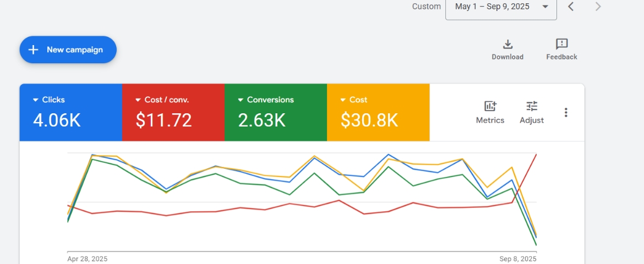The width and height of the screenshot is (644, 264).
Task: Click the Apr 28, 2025 axis label
Action: click(88, 259)
